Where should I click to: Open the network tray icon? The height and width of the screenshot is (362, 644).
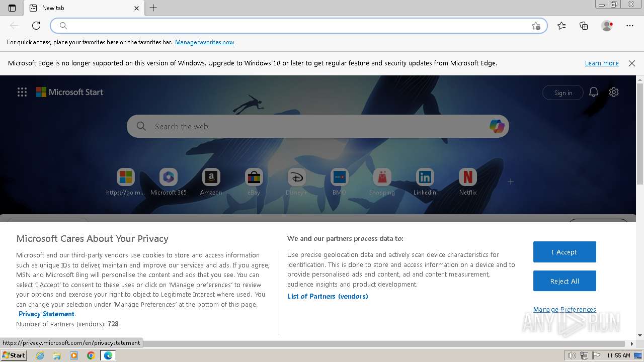pyautogui.click(x=584, y=355)
